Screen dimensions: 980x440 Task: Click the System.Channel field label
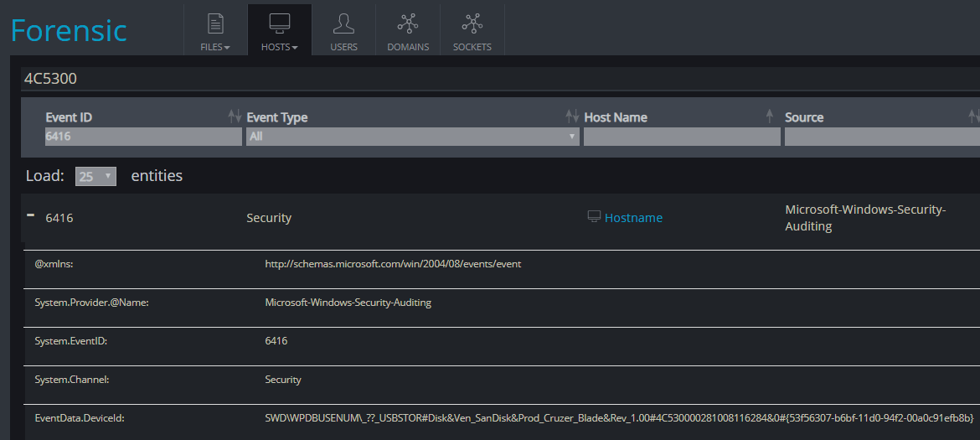pos(72,380)
